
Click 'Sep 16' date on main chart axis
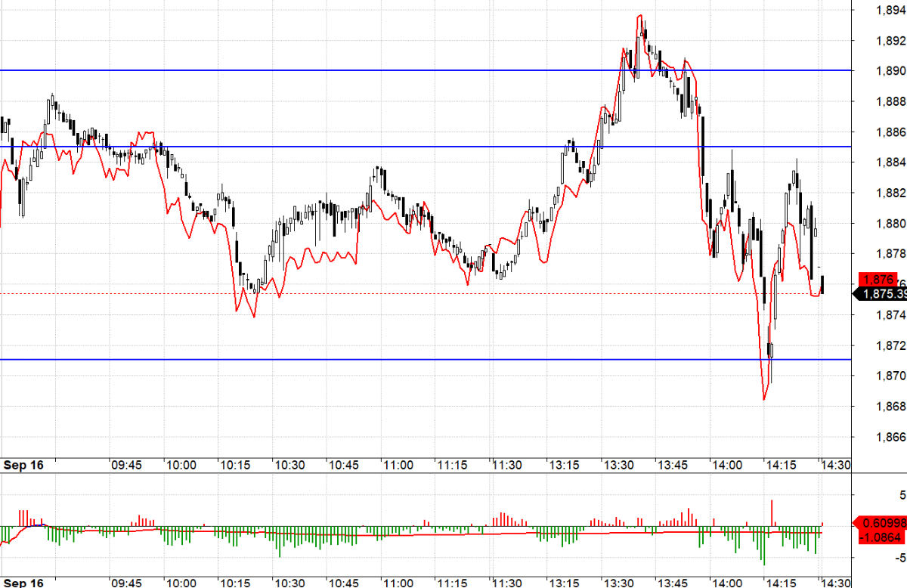[23, 466]
